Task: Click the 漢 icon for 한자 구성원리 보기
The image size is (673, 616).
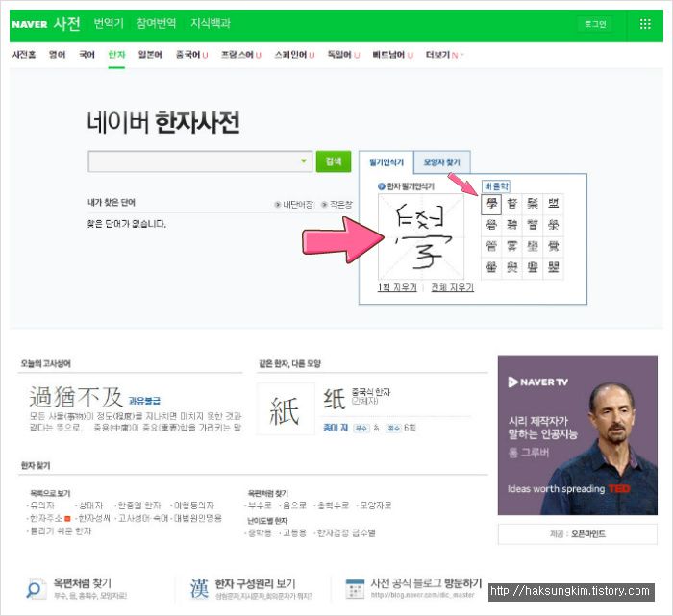Action: click(199, 588)
